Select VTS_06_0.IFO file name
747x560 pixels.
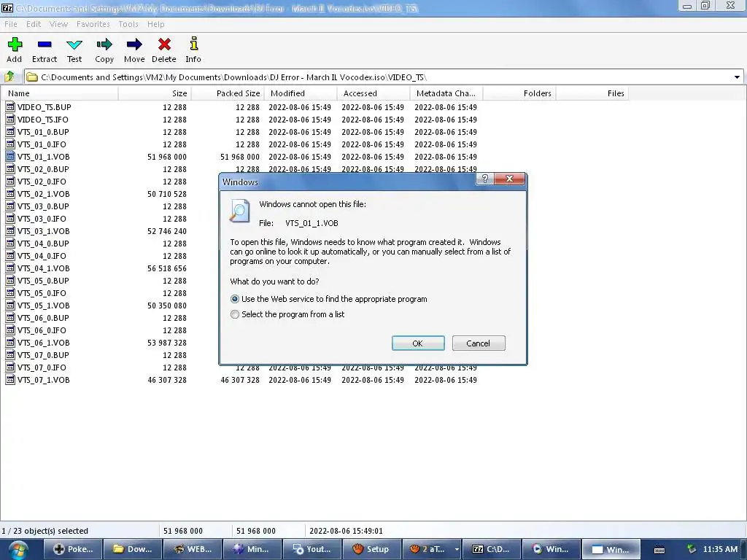click(42, 330)
